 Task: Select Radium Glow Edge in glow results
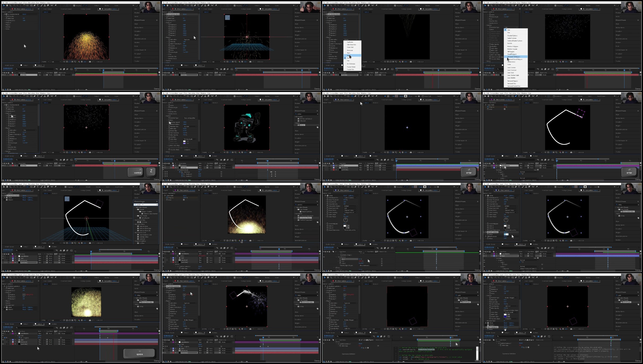(x=146, y=229)
